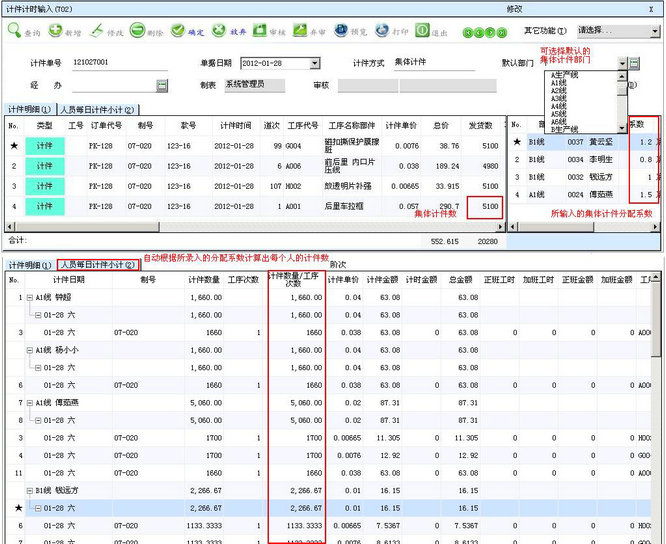666x544 pixels.
Task: Click the 4980 发货数 cell
Action: 482,166
